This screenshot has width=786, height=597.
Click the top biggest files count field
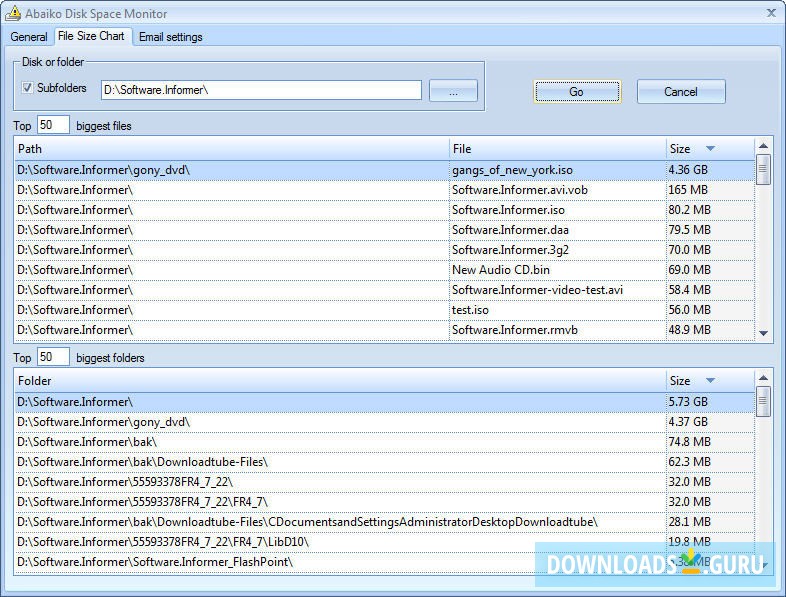53,126
